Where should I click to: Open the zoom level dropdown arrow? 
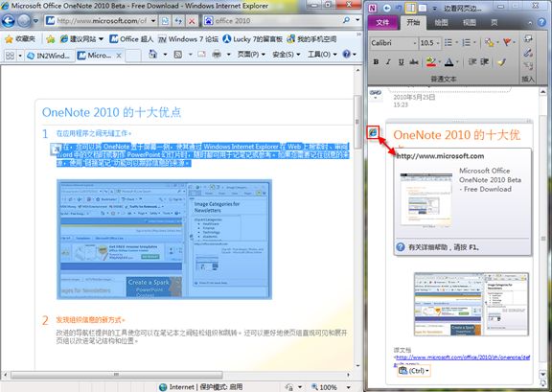[x=348, y=387]
